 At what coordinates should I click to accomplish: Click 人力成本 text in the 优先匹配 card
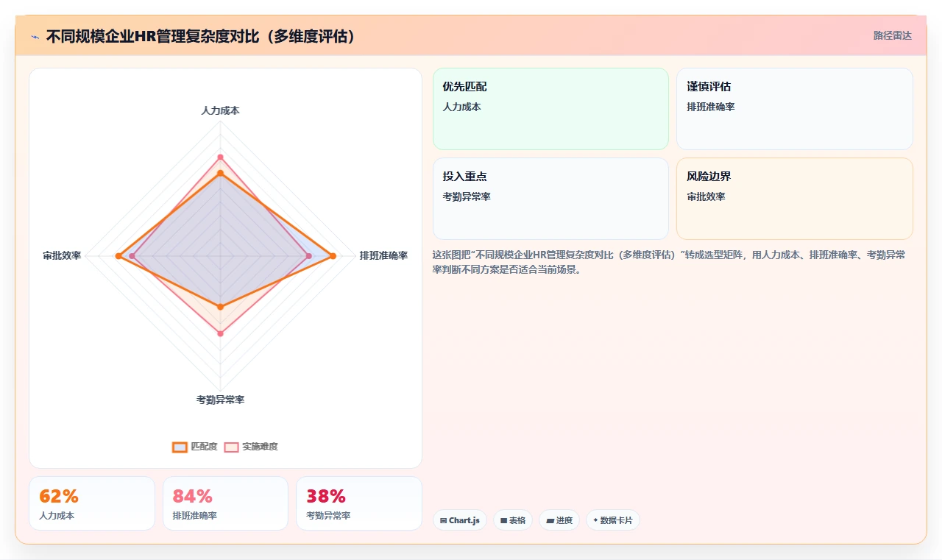tap(461, 107)
